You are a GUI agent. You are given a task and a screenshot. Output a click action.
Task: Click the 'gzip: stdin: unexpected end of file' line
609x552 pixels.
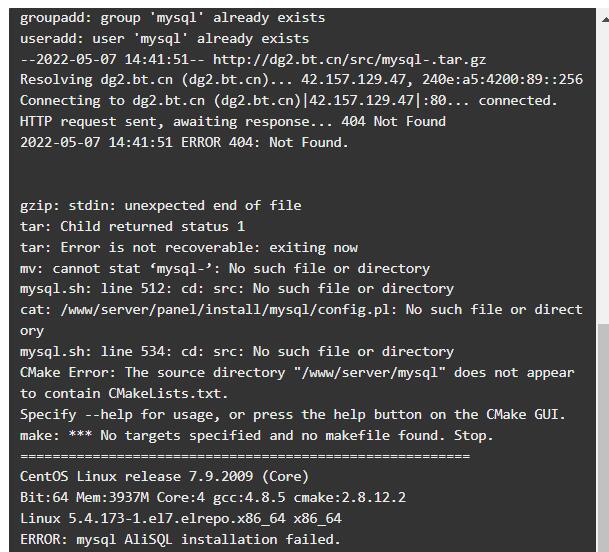click(160, 205)
